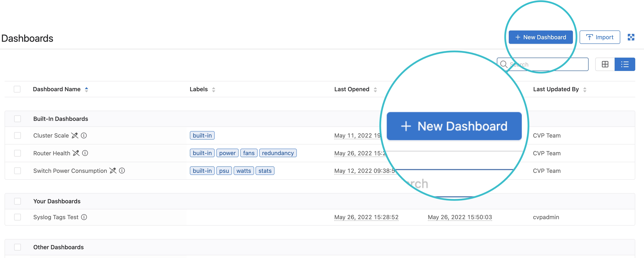
Task: Toggle the select-all header checkbox
Action: 17,89
